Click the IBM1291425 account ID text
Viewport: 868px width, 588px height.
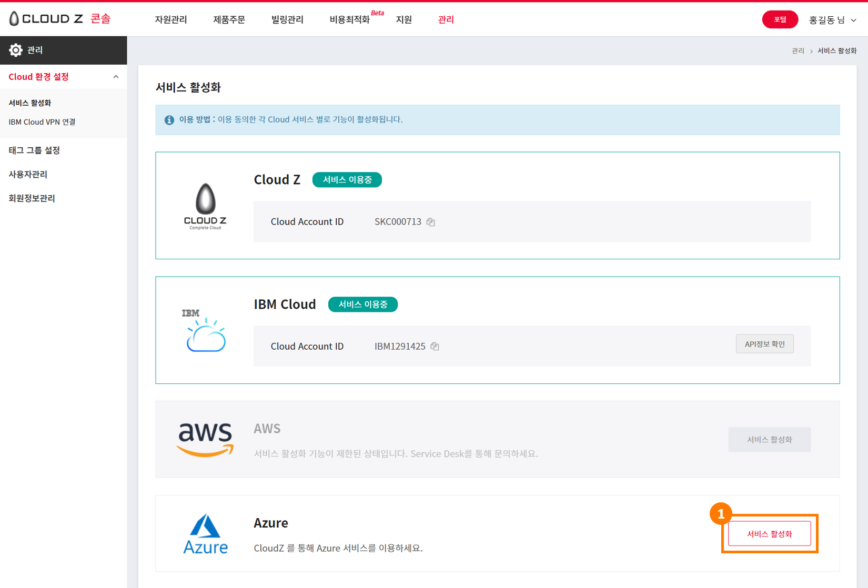[x=400, y=346]
